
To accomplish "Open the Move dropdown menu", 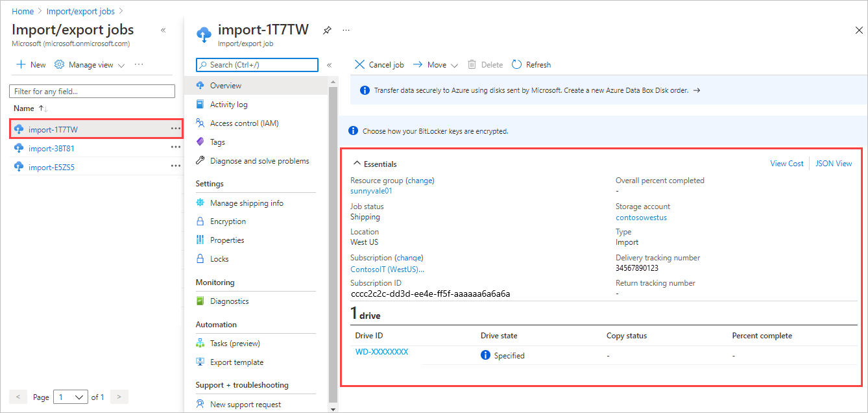I will 435,64.
